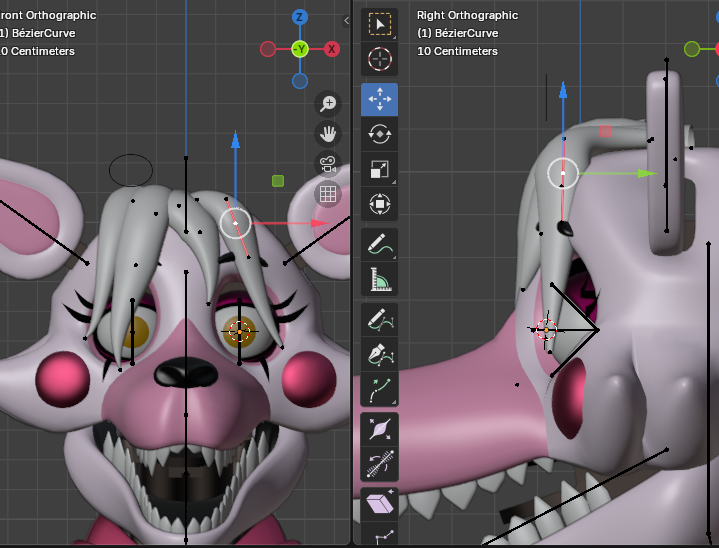The height and width of the screenshot is (548, 719).
Task: Click the red X axis on navigation gizmo
Action: point(332,49)
